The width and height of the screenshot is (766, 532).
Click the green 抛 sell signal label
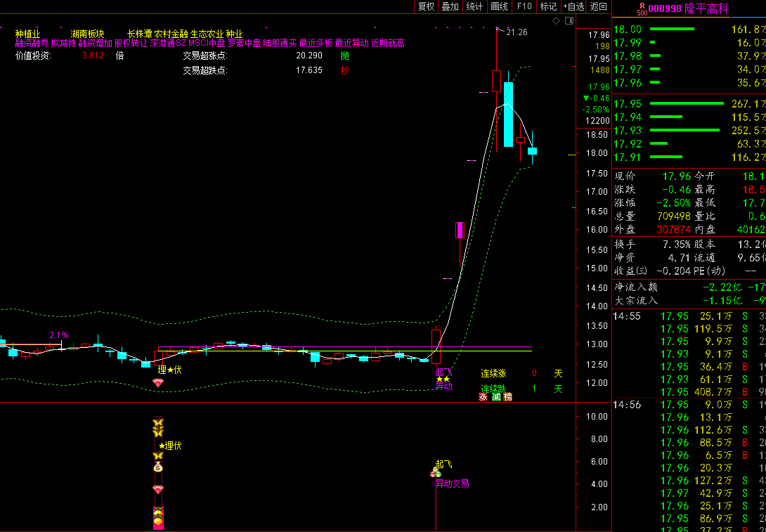(x=345, y=56)
